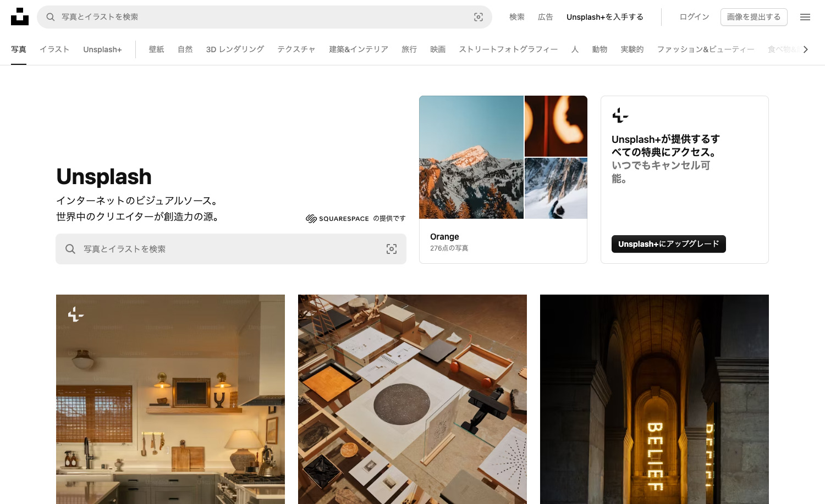Open the Orange collection title
Viewport: 825px width, 504px height.
(444, 236)
